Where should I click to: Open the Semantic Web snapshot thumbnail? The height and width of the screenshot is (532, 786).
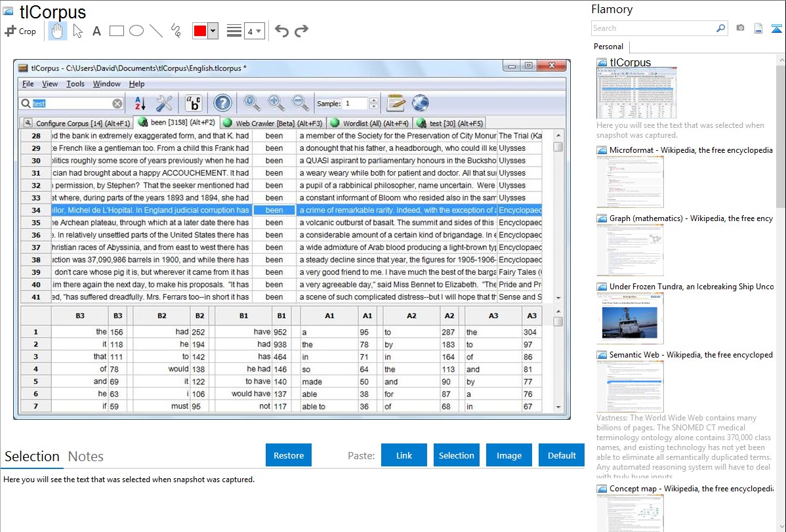pyautogui.click(x=630, y=386)
